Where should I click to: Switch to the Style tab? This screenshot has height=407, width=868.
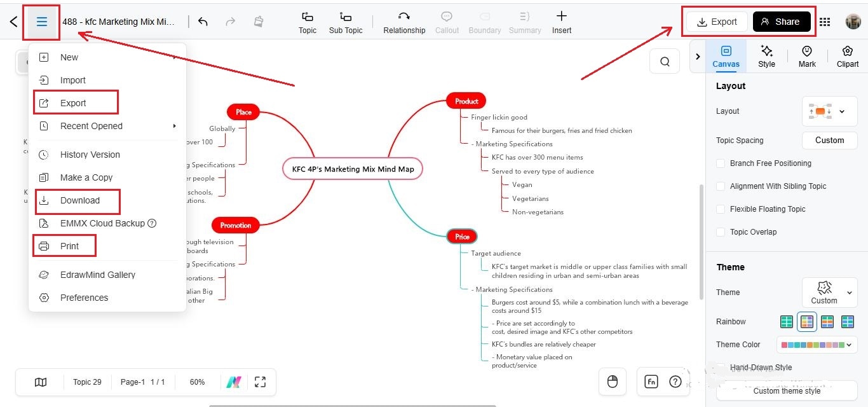tap(766, 56)
